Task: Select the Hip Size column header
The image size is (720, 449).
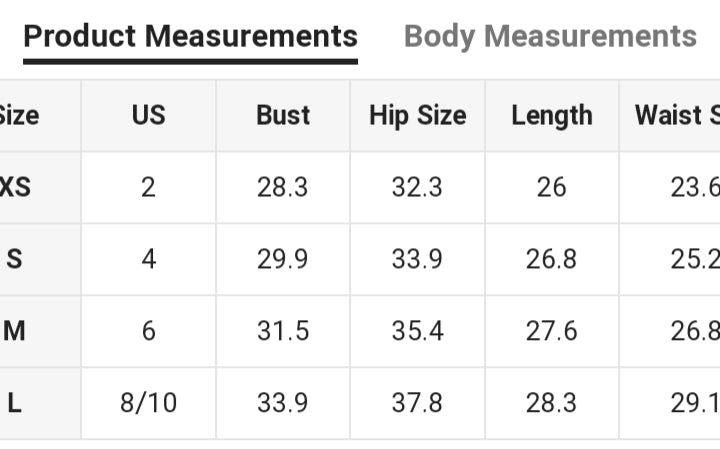Action: point(417,116)
